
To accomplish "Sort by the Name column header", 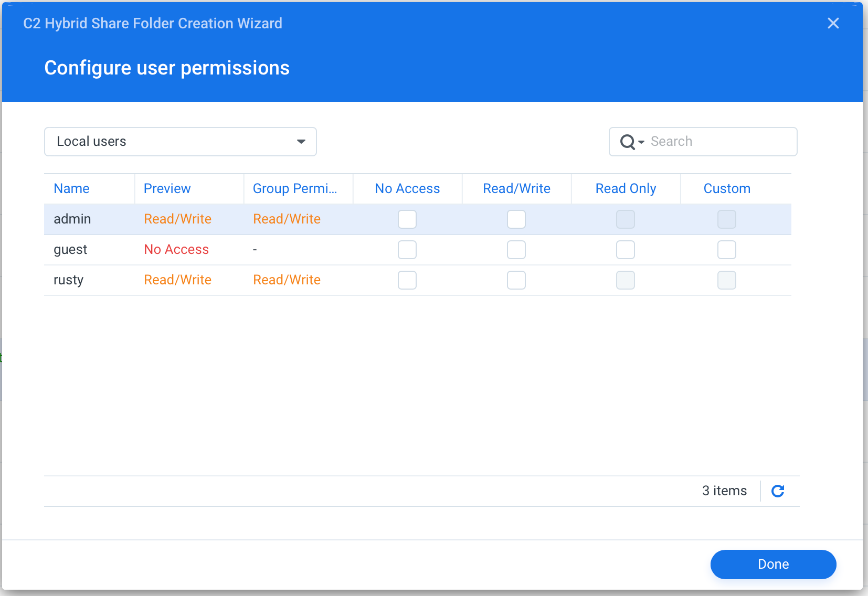I will tap(72, 189).
